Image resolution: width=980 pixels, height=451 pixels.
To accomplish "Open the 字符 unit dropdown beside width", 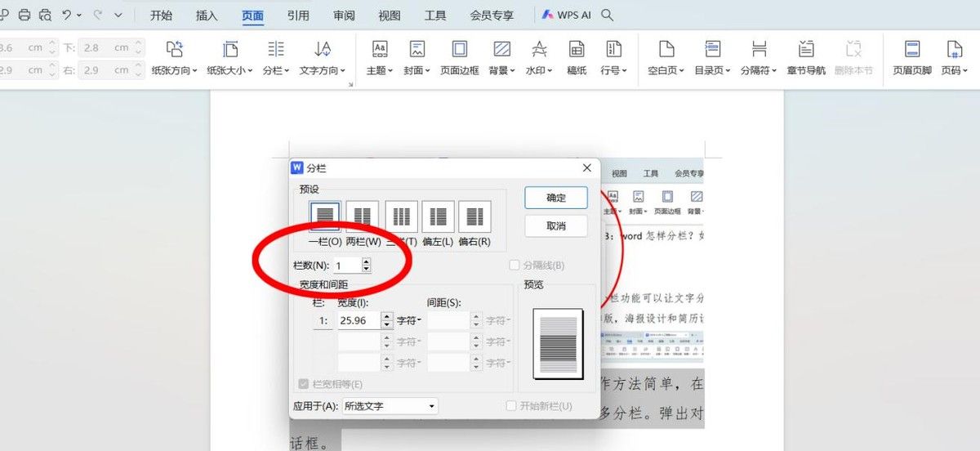I will (409, 320).
